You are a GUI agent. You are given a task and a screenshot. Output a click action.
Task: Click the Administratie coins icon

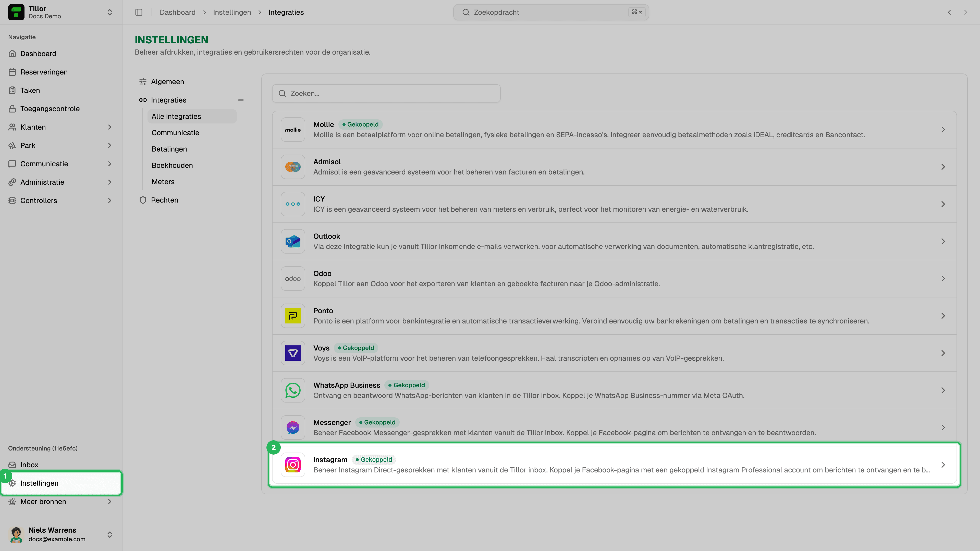pos(12,182)
